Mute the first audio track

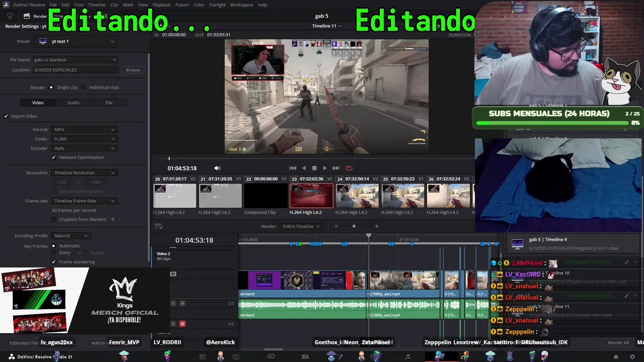182,303
